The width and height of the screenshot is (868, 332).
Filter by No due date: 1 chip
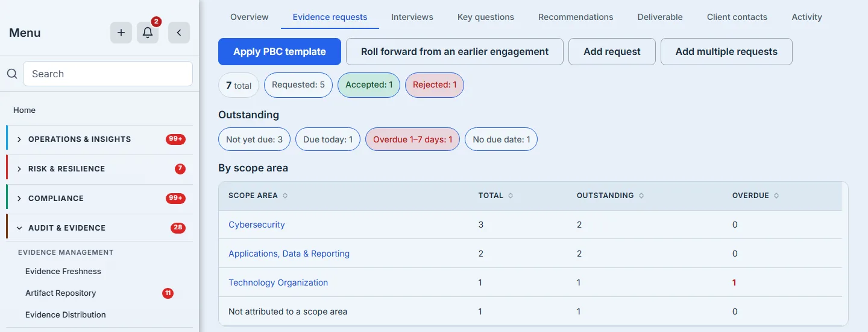(502, 139)
